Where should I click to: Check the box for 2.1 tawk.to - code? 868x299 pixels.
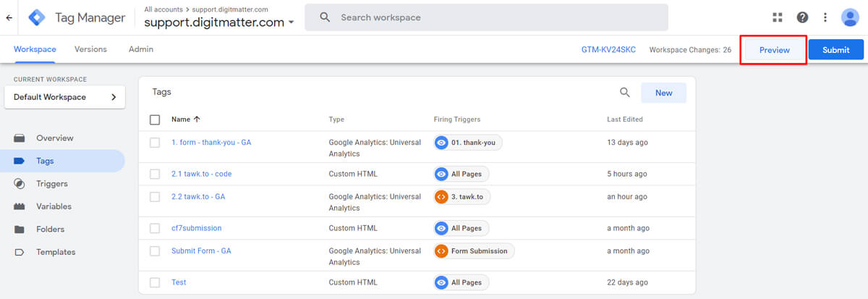coord(155,174)
